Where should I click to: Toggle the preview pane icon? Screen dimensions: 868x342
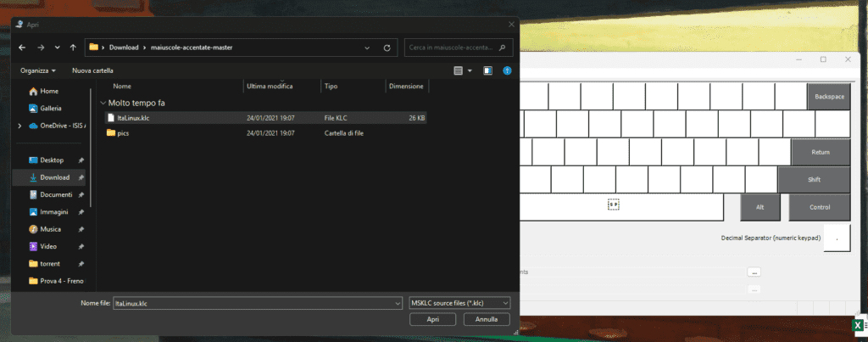tap(487, 70)
